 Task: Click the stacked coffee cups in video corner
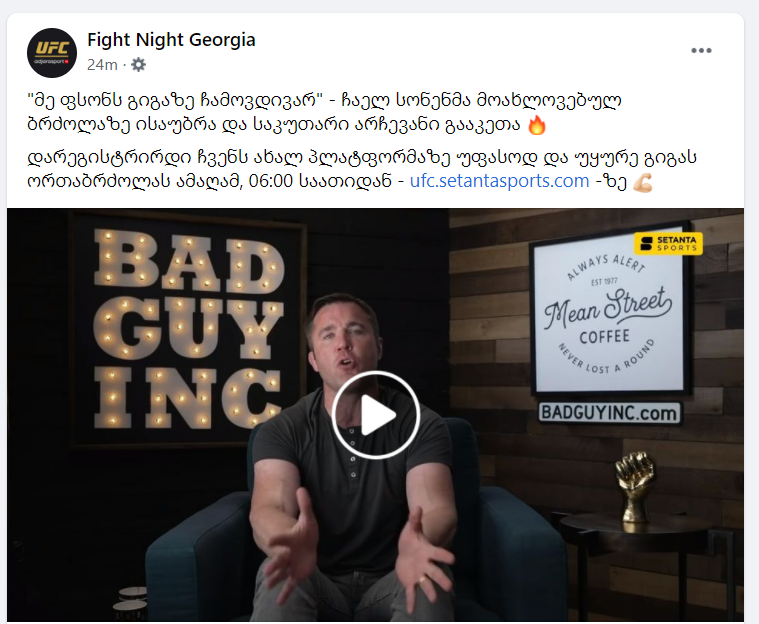click(131, 603)
